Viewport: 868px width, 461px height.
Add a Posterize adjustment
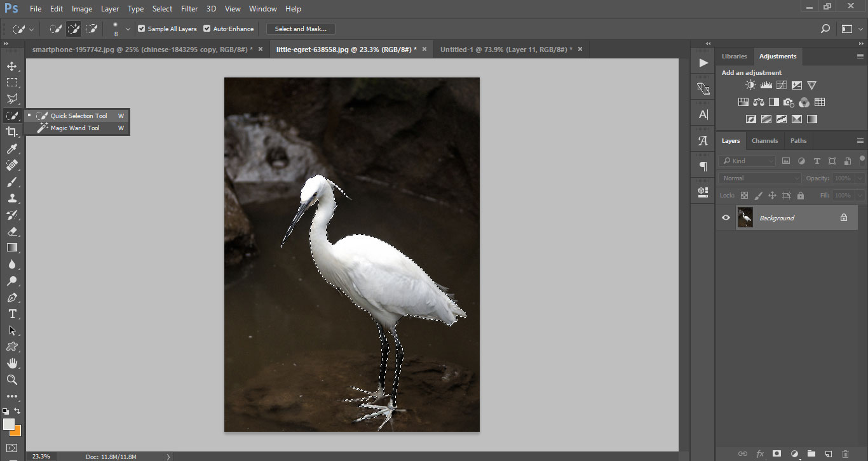coord(766,119)
